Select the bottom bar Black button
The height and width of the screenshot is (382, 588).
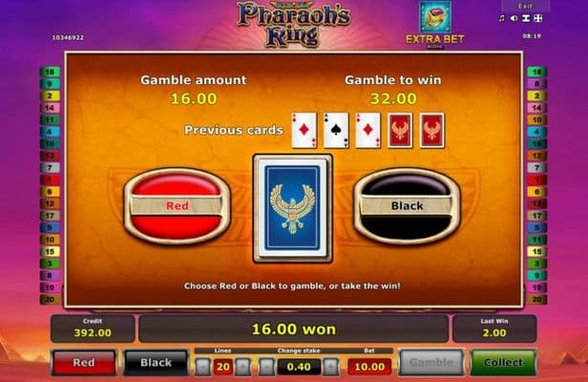coord(156,363)
